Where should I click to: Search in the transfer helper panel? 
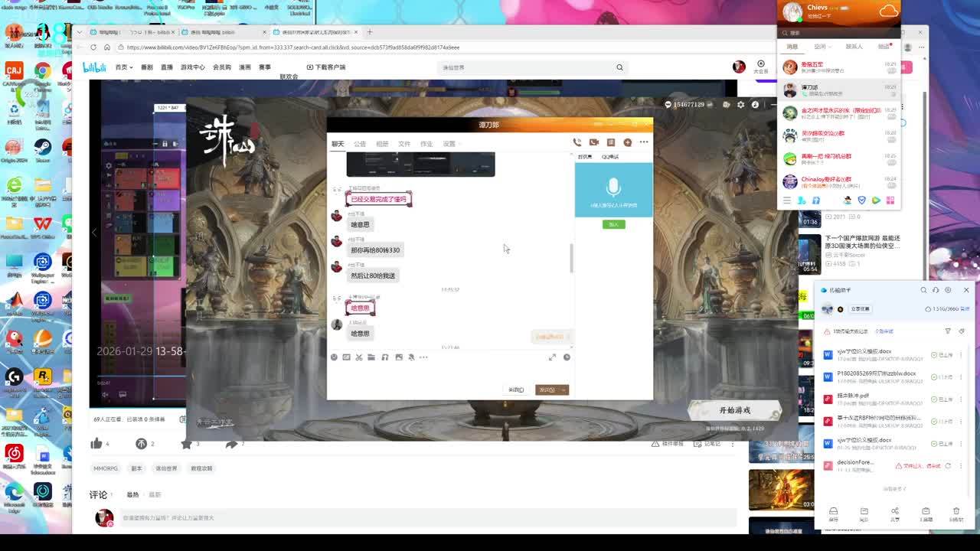tap(923, 290)
